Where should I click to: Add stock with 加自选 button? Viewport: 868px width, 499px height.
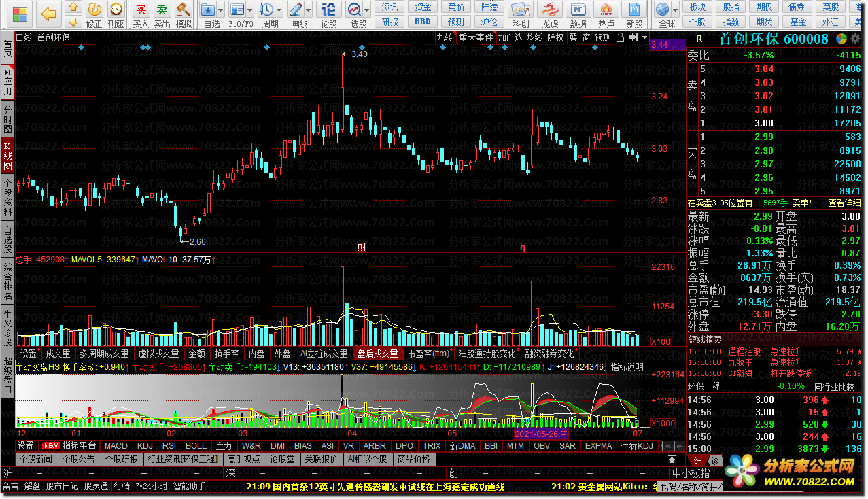(x=510, y=38)
